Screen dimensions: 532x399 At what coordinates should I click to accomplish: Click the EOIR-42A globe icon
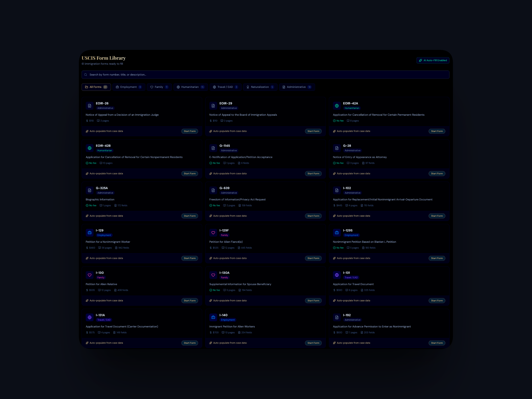(x=337, y=106)
